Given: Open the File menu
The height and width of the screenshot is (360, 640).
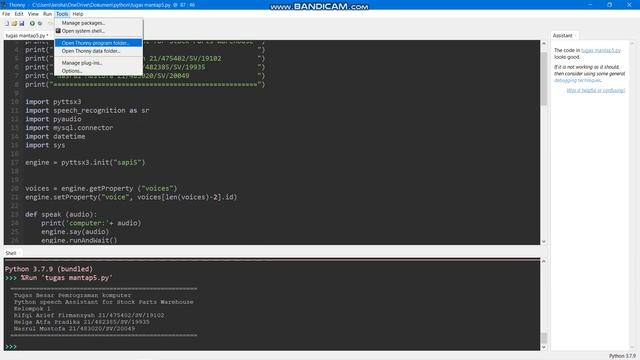Looking at the screenshot, I should point(6,14).
